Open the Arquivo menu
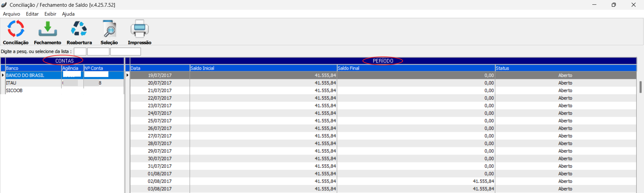The image size is (644, 193). pos(11,14)
